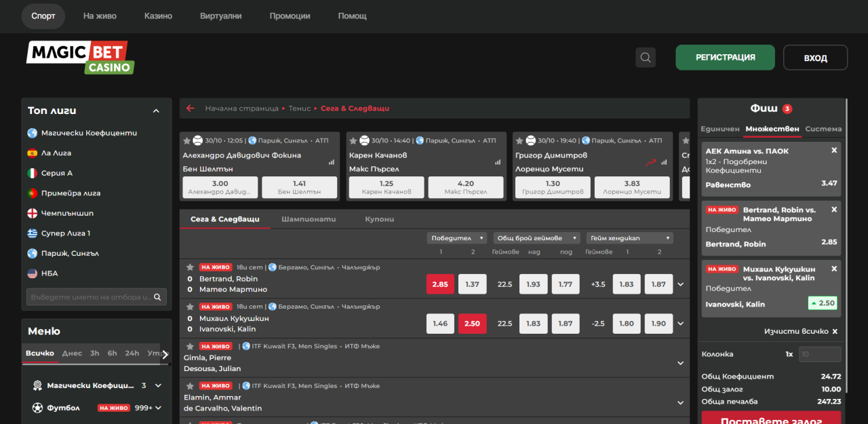The height and width of the screenshot is (424, 868).
Task: Open statistics icon on Григор Димитров card
Action: click(x=665, y=162)
